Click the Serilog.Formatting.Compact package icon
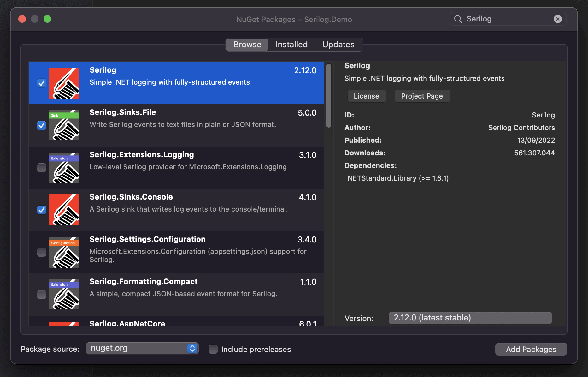This screenshot has height=377, width=588. (x=64, y=294)
